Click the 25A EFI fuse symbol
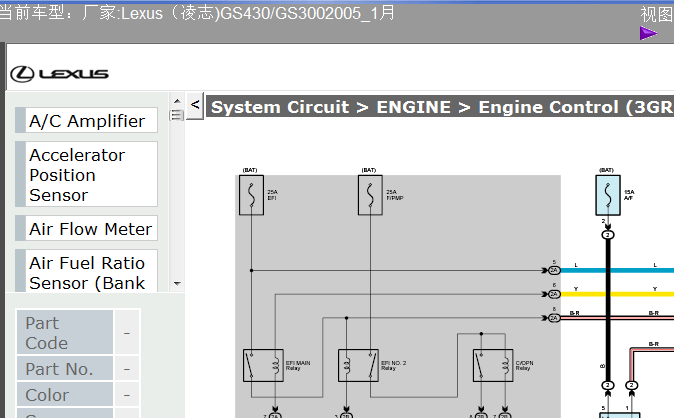 coord(251,195)
